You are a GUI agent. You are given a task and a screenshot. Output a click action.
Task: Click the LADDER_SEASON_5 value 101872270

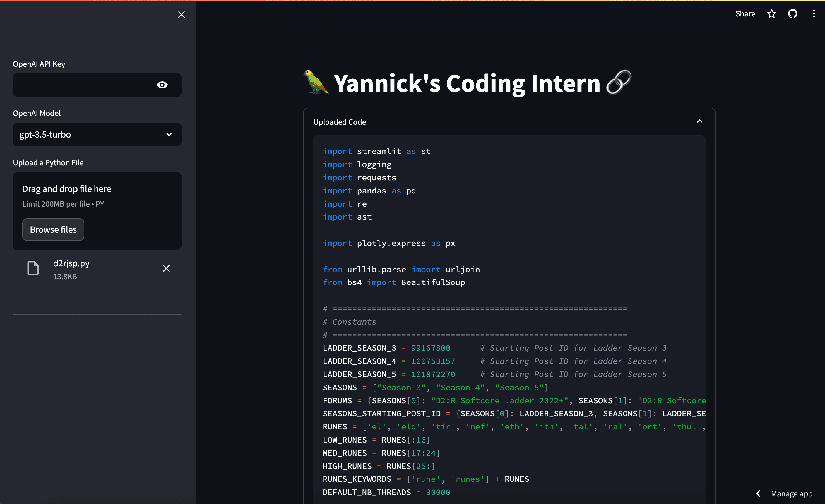tap(433, 374)
